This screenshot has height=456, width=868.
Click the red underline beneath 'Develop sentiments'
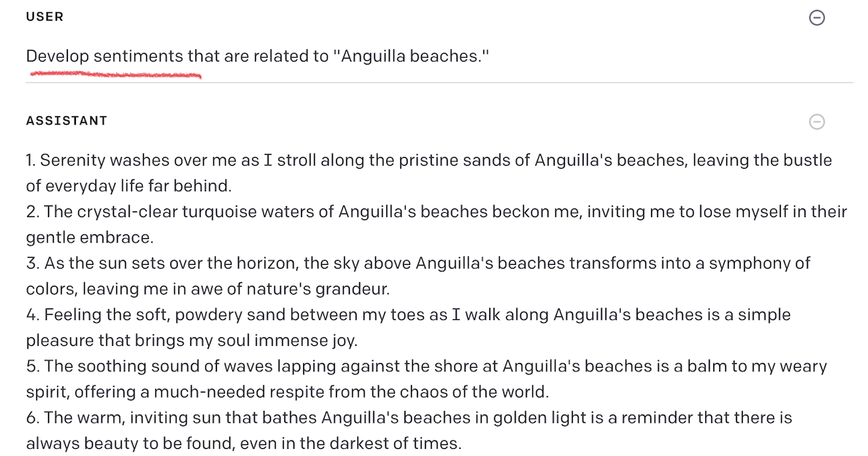click(114, 74)
